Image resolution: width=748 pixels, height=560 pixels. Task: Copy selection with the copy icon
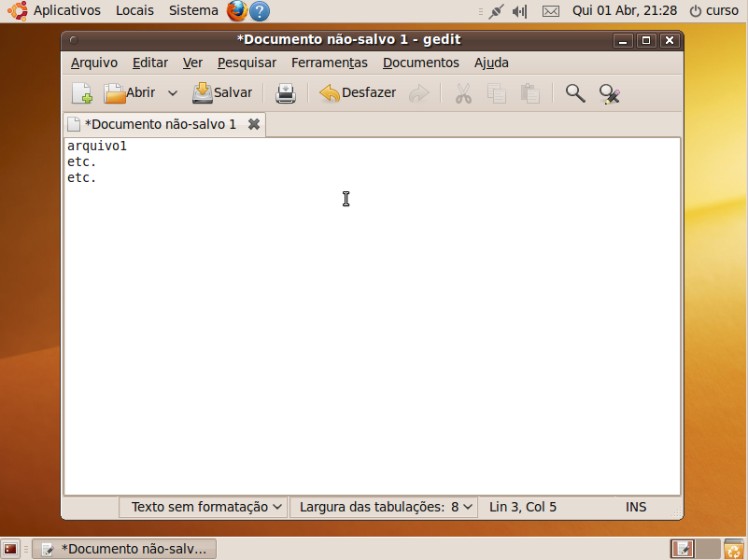pyautogui.click(x=497, y=93)
